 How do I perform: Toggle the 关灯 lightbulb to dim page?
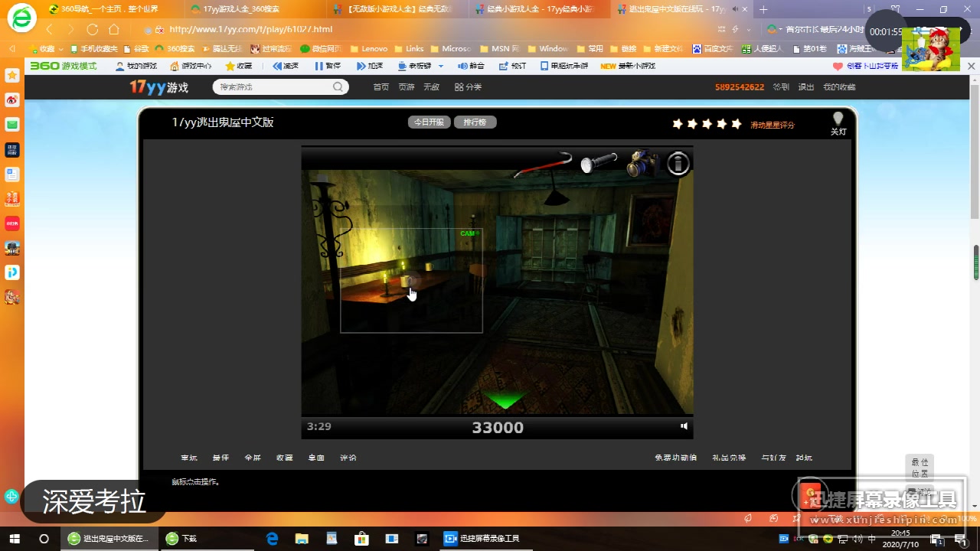(x=838, y=123)
